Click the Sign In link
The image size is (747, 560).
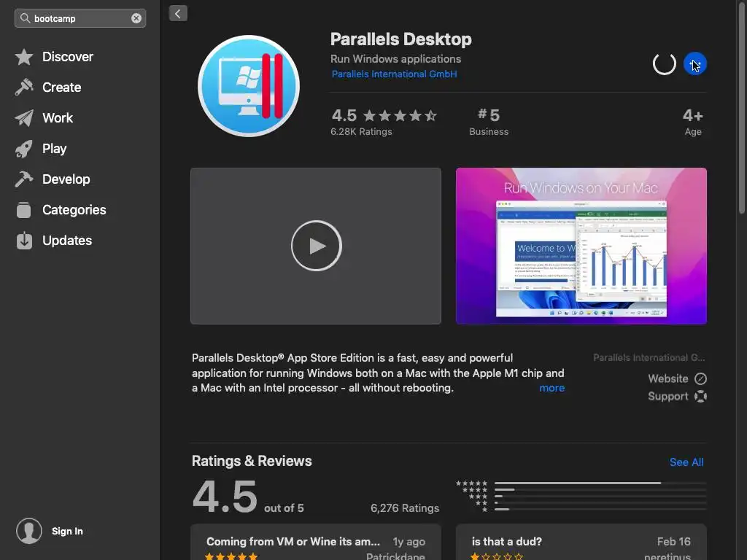point(67,531)
